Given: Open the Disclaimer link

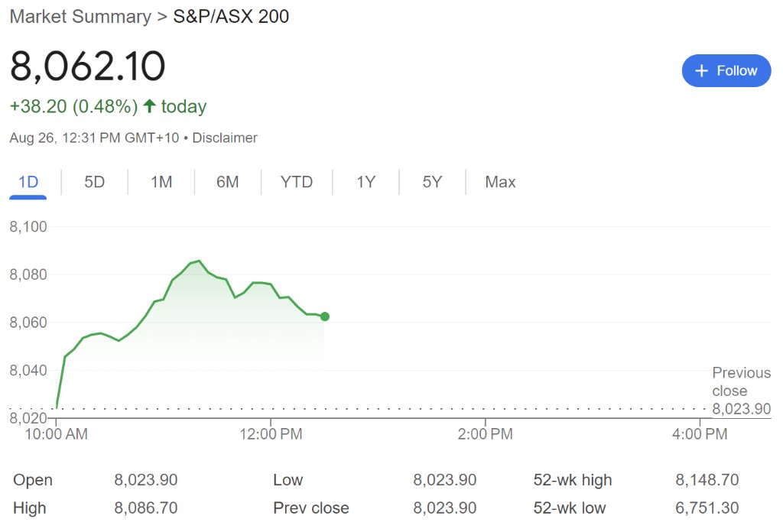Looking at the screenshot, I should pos(225,138).
